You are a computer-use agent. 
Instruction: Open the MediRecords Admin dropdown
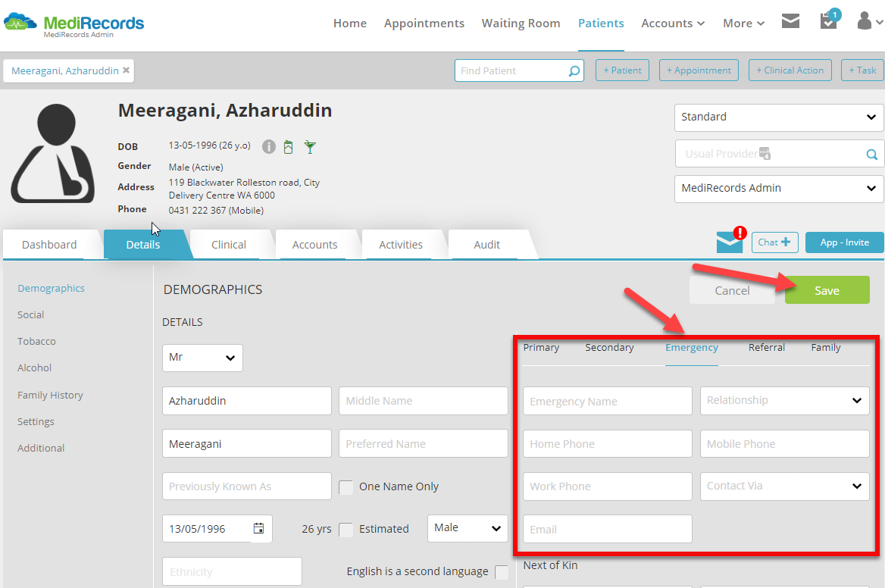coord(779,189)
